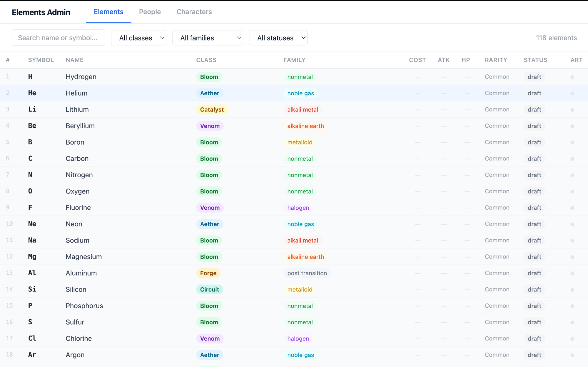Click the 118 elements count label
Image resolution: width=588 pixels, height=367 pixels.
(x=556, y=38)
